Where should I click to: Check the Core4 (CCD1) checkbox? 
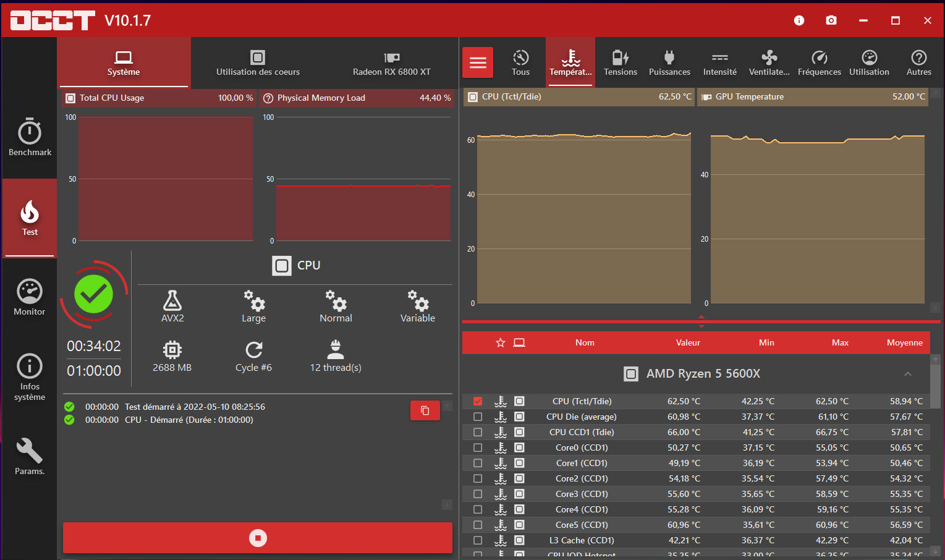point(478,509)
